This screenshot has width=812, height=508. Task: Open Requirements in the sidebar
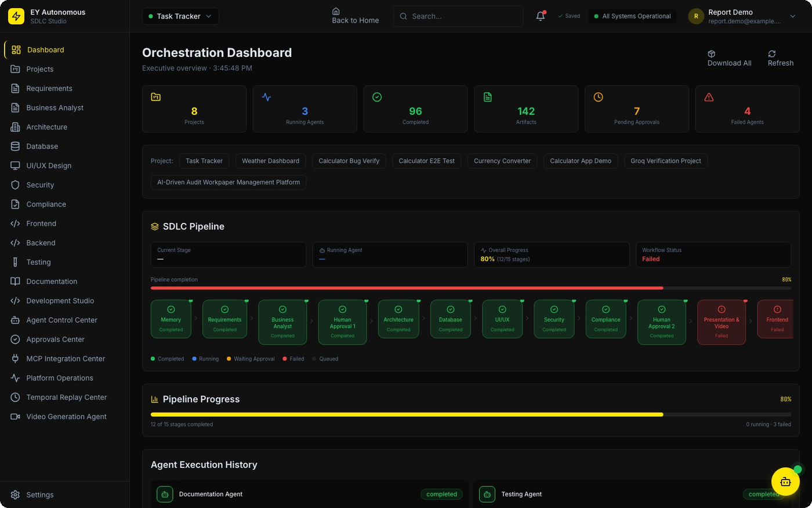(65, 88)
